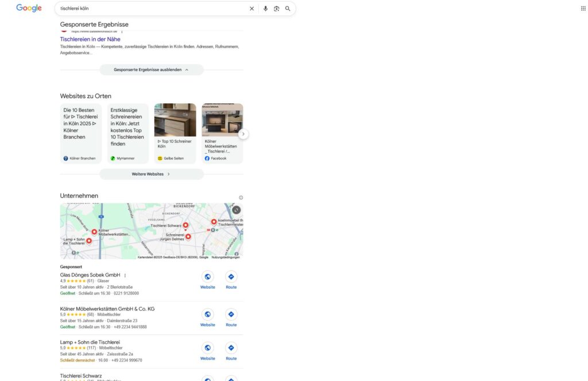Open the Tischlerei Schwarz listing
Screen dimensions: 588x381
click(83, 375)
